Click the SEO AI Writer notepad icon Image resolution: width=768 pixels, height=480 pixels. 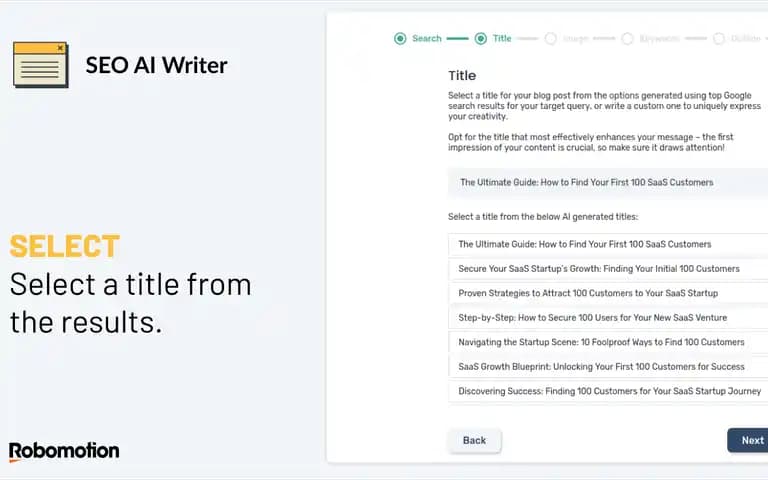(x=41, y=65)
